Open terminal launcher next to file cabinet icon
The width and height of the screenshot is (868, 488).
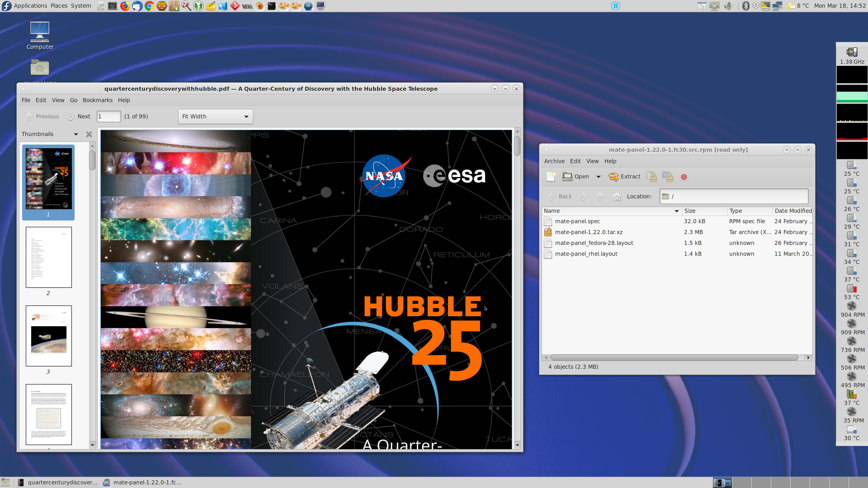[113, 6]
